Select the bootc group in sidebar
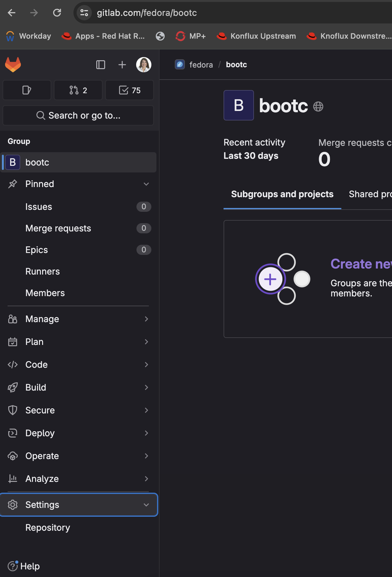Image resolution: width=392 pixels, height=577 pixels. (78, 162)
